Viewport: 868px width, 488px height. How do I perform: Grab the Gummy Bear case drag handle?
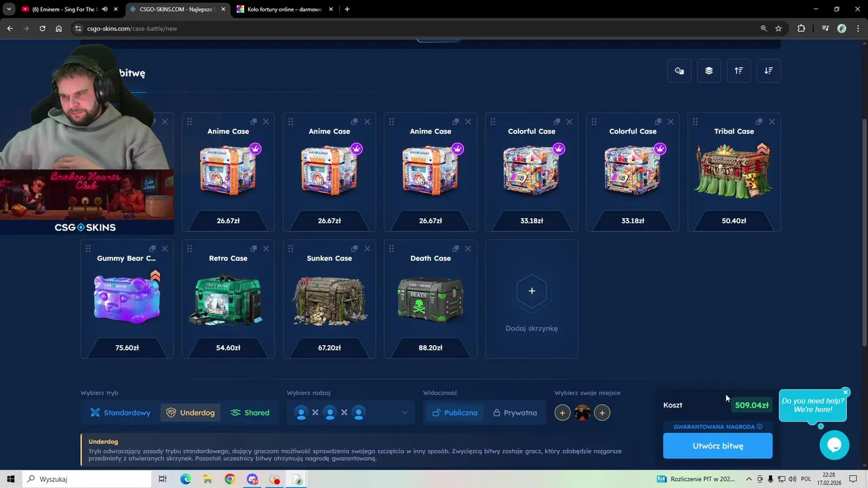click(x=88, y=249)
